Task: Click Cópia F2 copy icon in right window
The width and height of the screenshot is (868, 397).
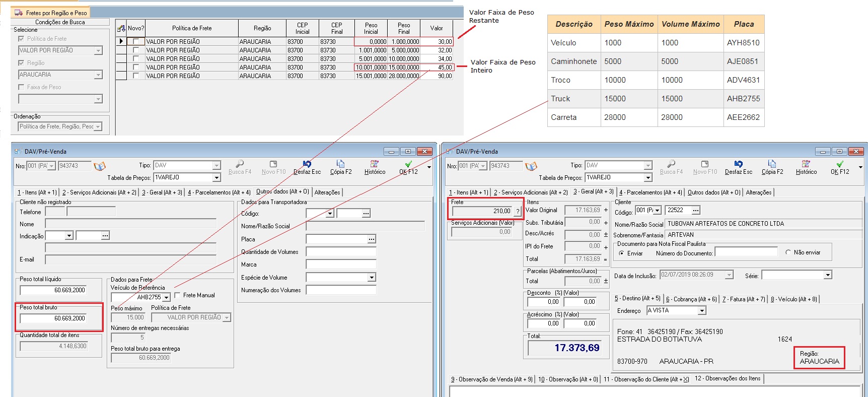Action: [x=772, y=165]
